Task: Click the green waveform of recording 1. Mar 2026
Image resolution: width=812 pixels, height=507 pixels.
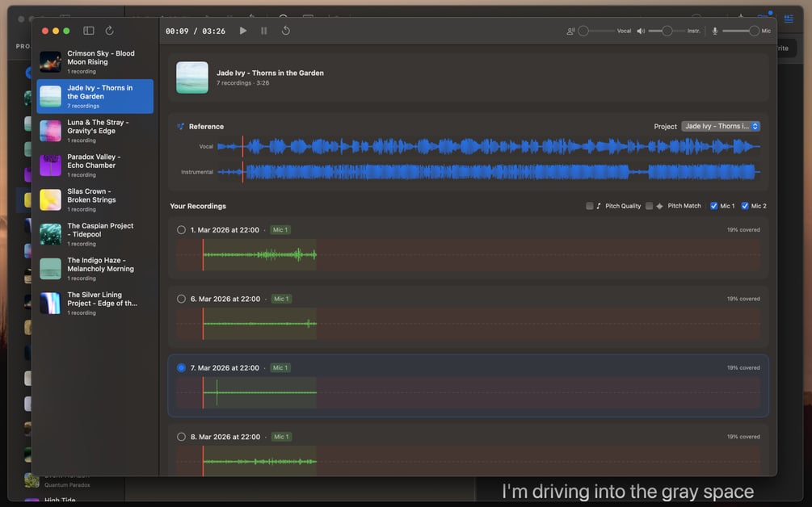Action: click(259, 254)
